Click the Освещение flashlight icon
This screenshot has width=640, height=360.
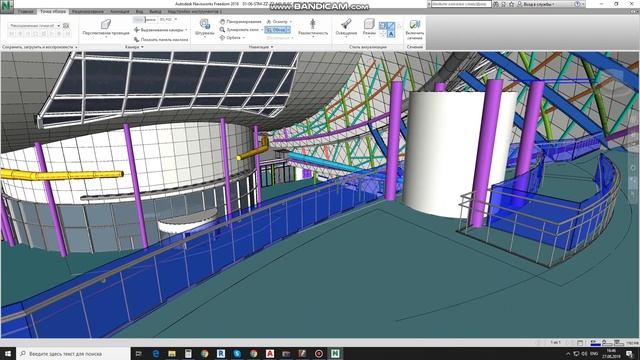(346, 24)
